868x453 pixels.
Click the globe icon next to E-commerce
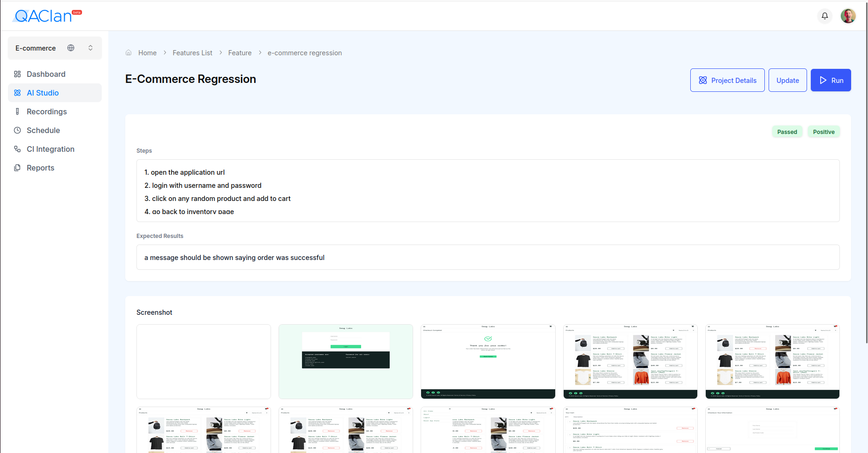[x=71, y=48]
